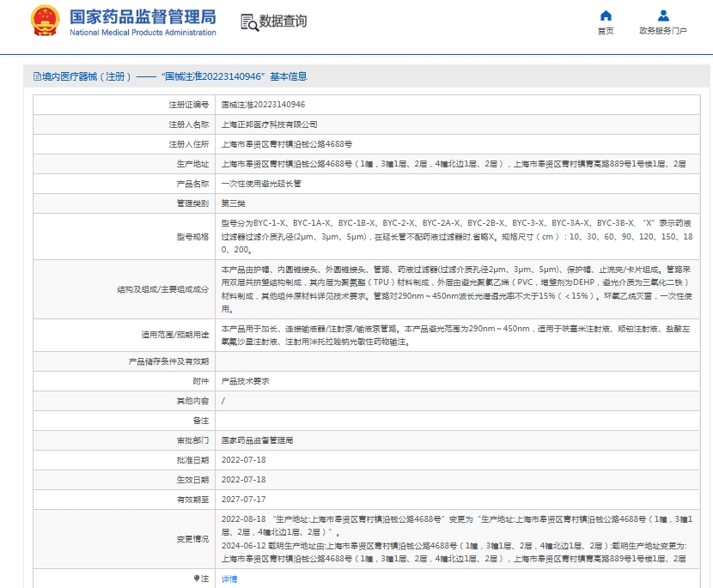Viewport: 713px width, 588px height.
Task: Click 结构及组成 description text
Action: click(457, 289)
